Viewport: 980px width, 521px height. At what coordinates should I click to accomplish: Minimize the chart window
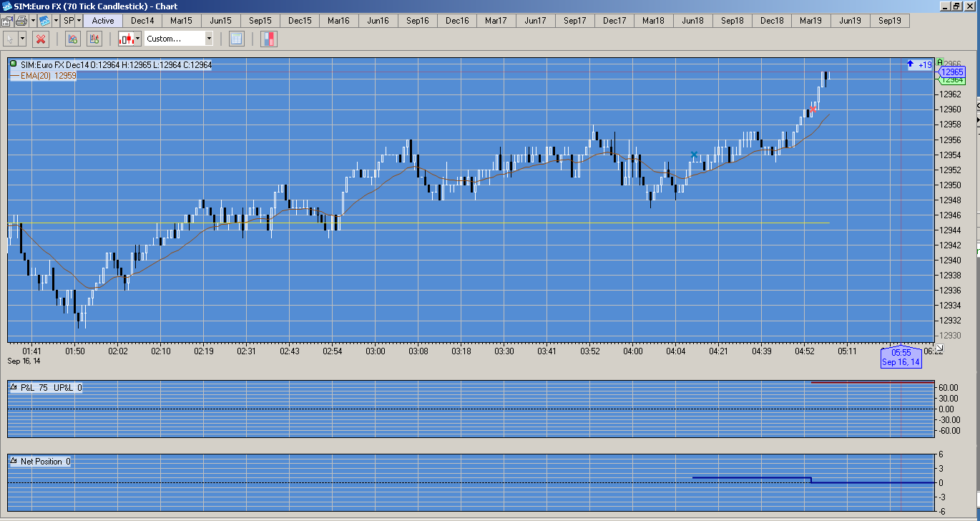point(944,6)
